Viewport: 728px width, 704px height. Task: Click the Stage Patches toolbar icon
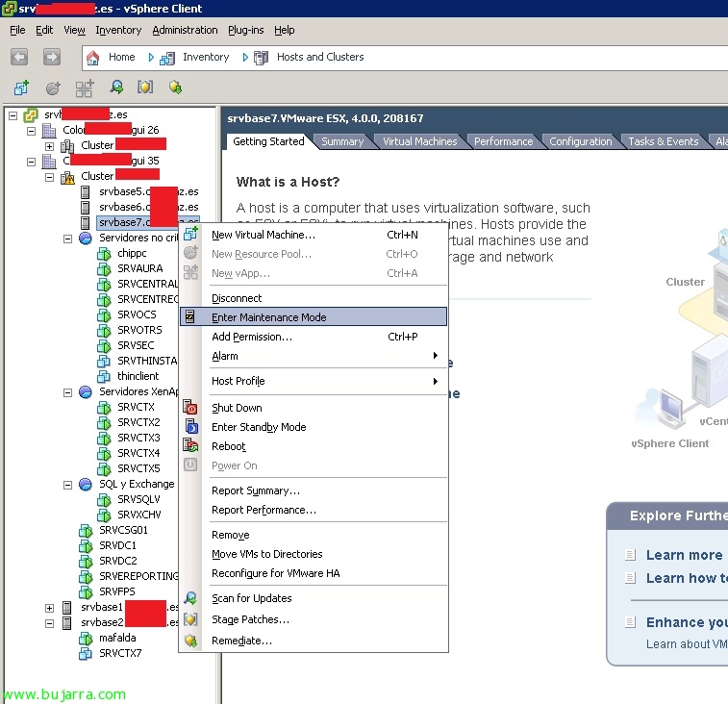click(145, 87)
